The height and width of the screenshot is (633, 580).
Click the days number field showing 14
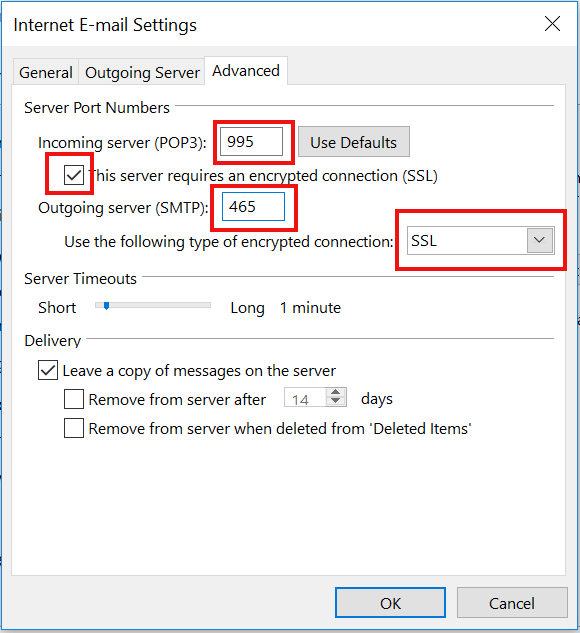point(305,398)
